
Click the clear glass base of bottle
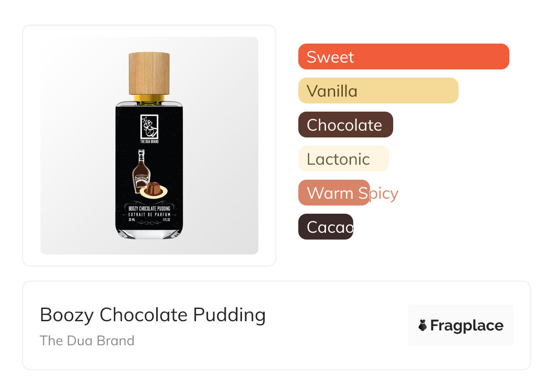tap(149, 233)
